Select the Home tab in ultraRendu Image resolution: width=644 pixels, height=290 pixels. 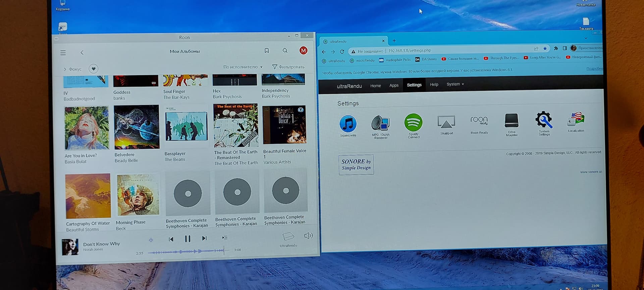pos(376,86)
